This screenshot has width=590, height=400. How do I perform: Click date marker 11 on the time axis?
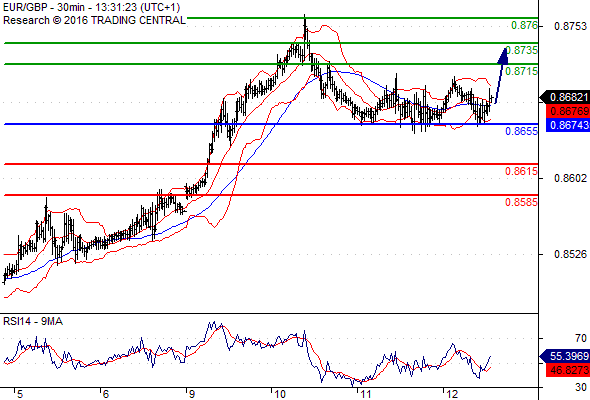pos(365,394)
